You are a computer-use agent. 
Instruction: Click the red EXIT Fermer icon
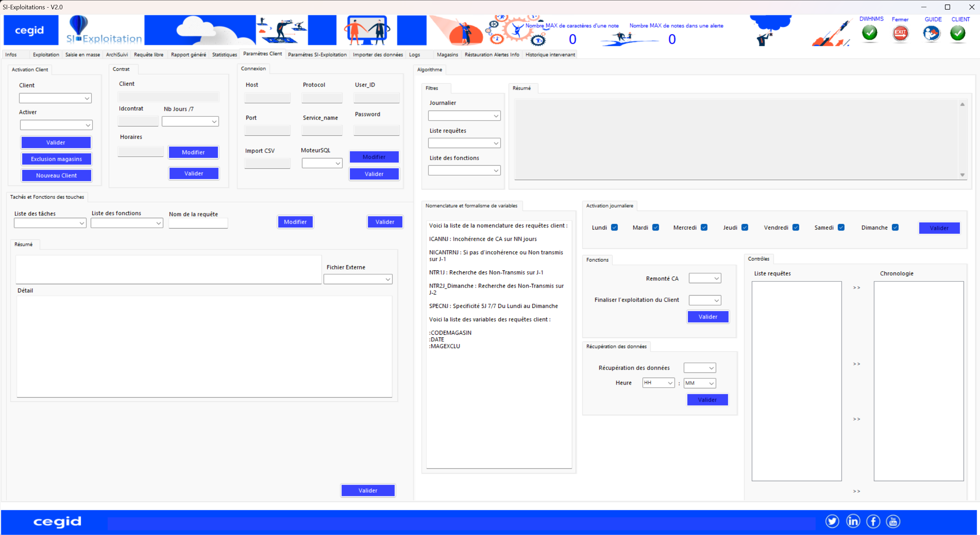point(900,33)
